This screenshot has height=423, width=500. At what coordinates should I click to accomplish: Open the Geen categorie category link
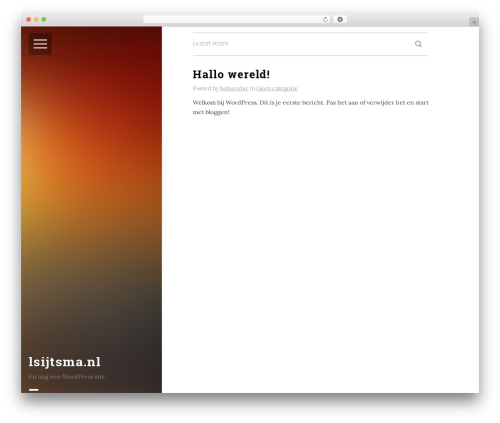[x=277, y=88]
